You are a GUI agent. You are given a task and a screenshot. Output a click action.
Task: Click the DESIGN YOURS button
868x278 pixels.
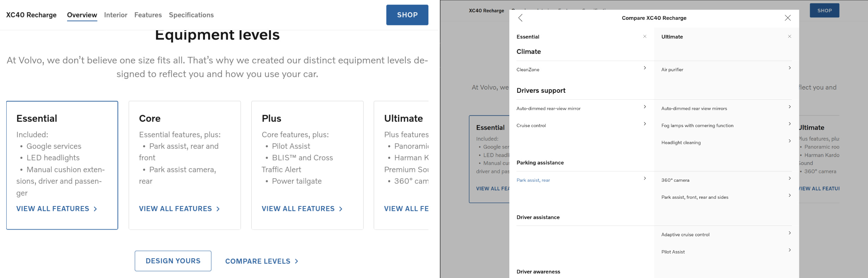point(173,261)
